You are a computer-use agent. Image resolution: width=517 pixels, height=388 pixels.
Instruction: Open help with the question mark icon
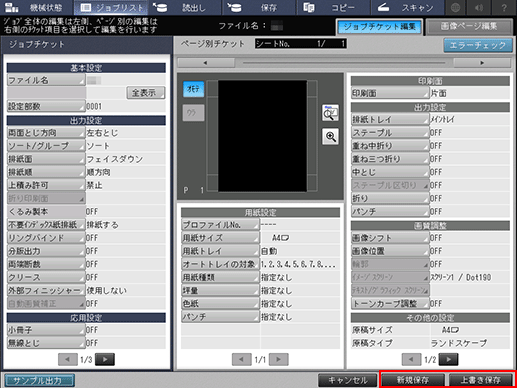tap(504, 7)
